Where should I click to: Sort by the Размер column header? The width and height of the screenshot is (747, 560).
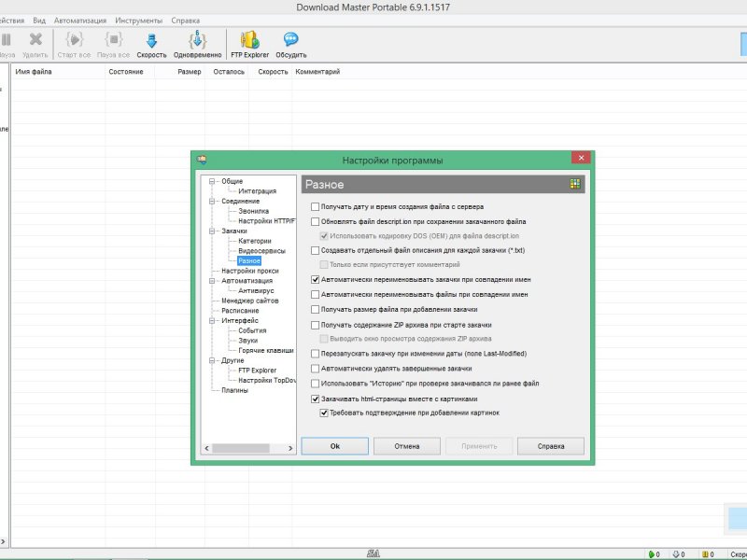click(180, 72)
